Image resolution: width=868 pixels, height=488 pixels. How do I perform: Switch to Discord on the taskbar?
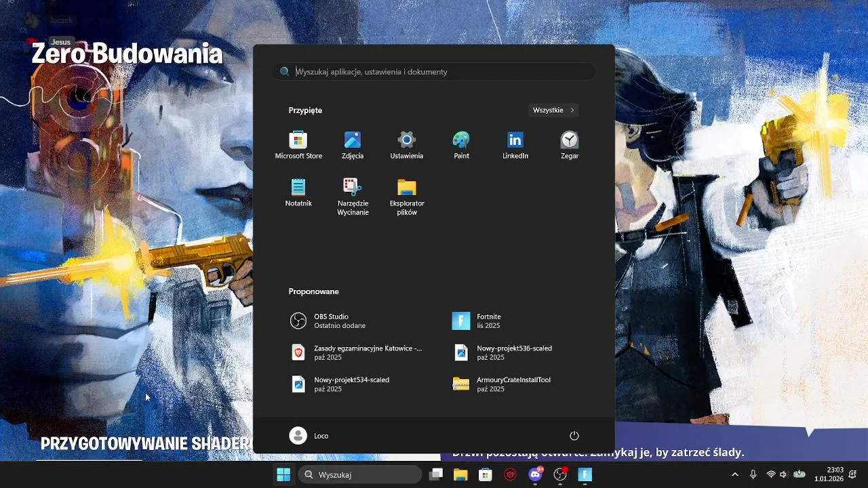point(536,474)
